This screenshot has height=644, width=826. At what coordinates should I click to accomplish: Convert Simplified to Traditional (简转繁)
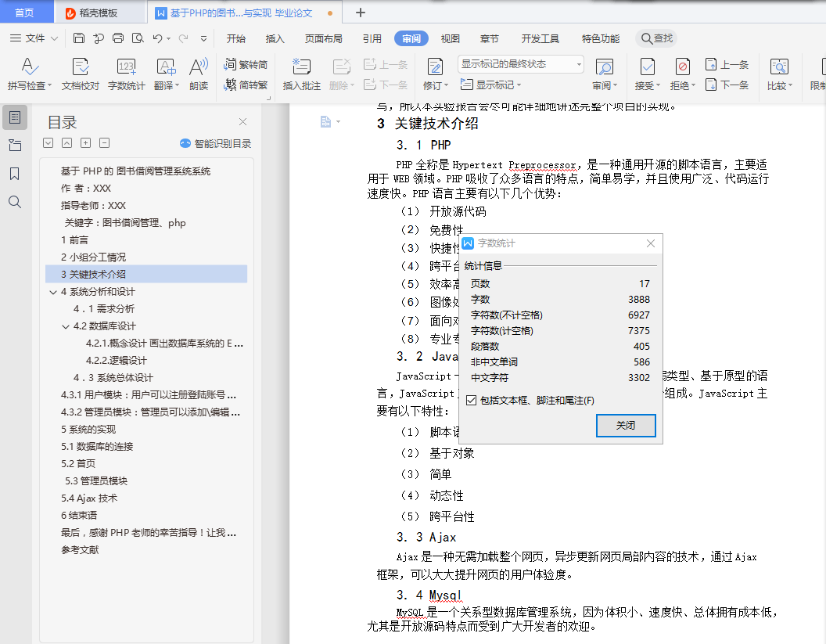click(246, 85)
